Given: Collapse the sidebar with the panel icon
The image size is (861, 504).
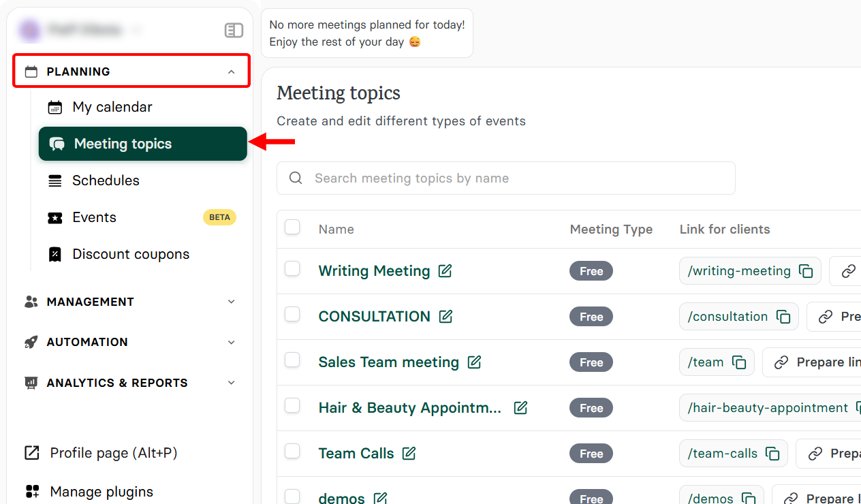Looking at the screenshot, I should (234, 30).
